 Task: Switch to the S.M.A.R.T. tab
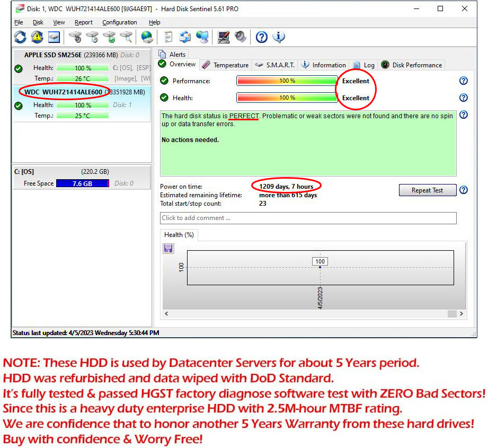pyautogui.click(x=275, y=65)
